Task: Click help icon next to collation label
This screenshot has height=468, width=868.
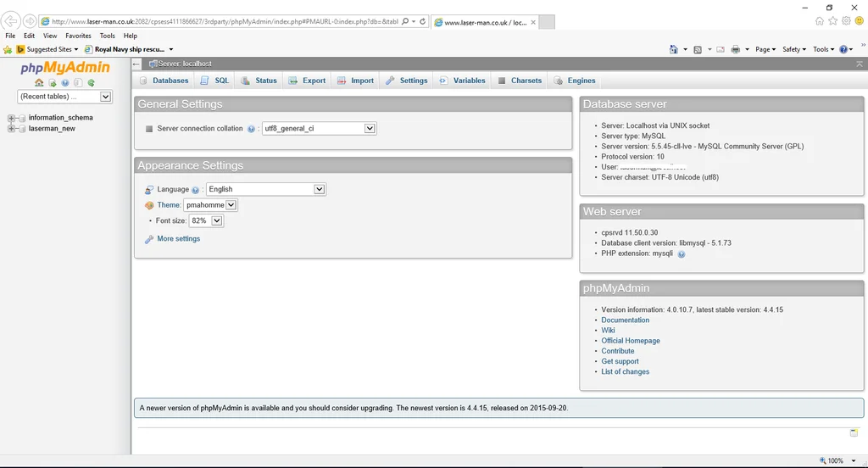Action: click(x=251, y=129)
